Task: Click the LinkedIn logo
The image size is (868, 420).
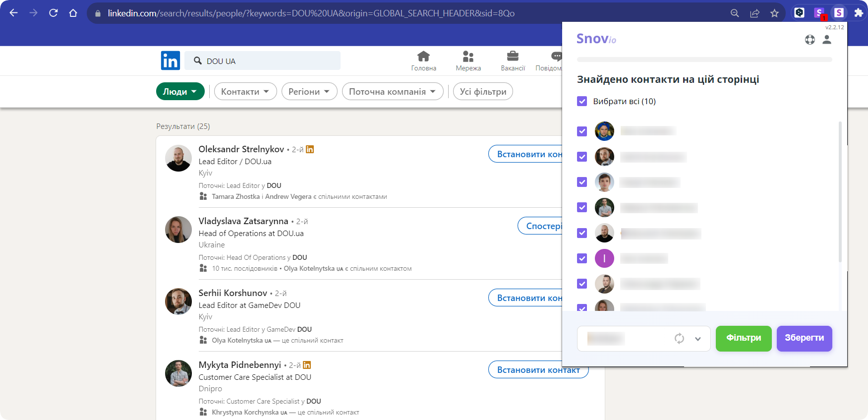Action: (x=171, y=60)
